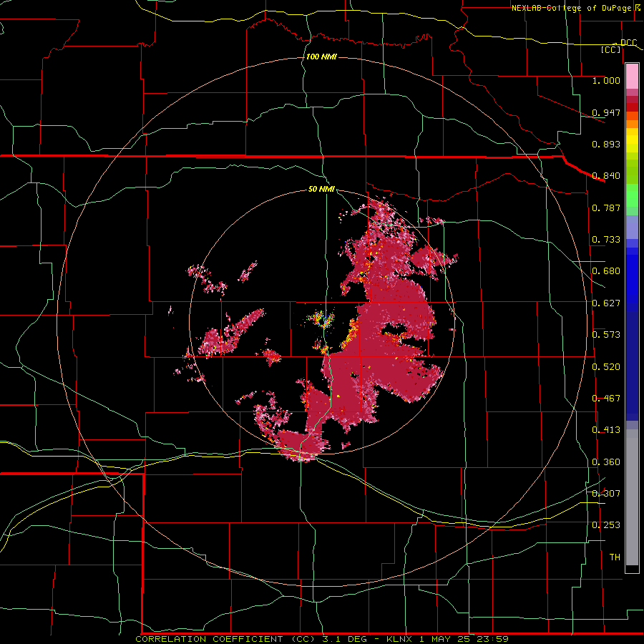
Task: Click the TH threshold label on legend
Action: [615, 557]
